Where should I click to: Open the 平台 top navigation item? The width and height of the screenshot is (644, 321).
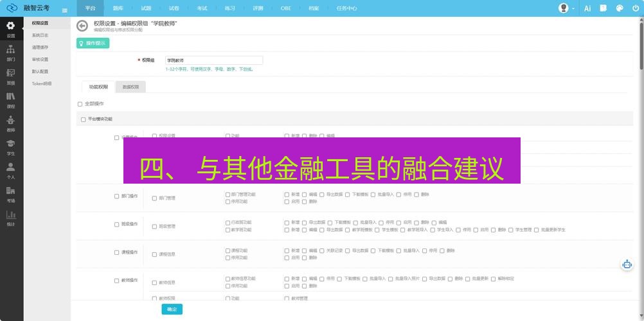coord(91,8)
